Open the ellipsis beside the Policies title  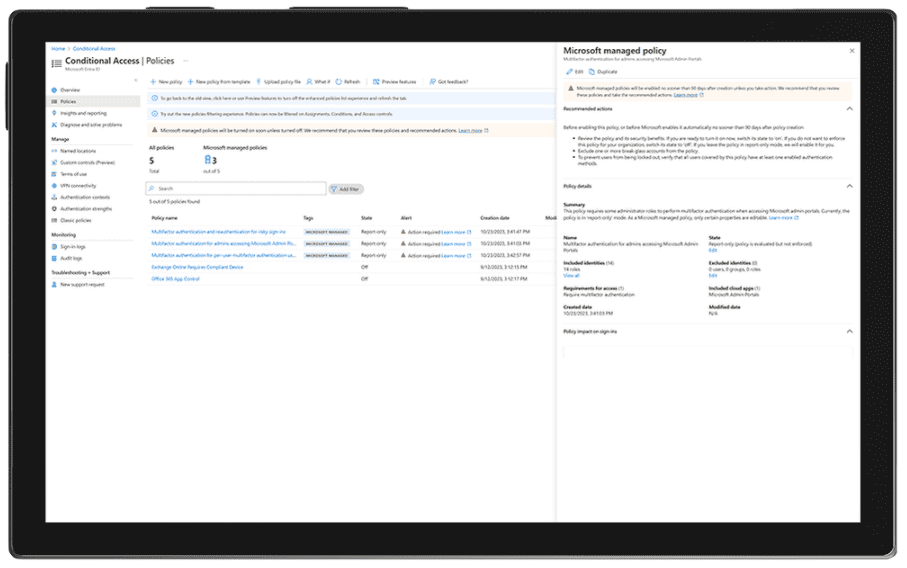coord(186,61)
